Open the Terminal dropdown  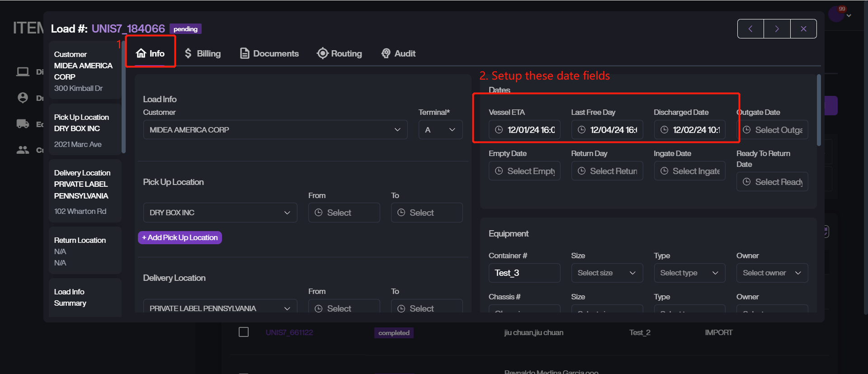pos(440,130)
